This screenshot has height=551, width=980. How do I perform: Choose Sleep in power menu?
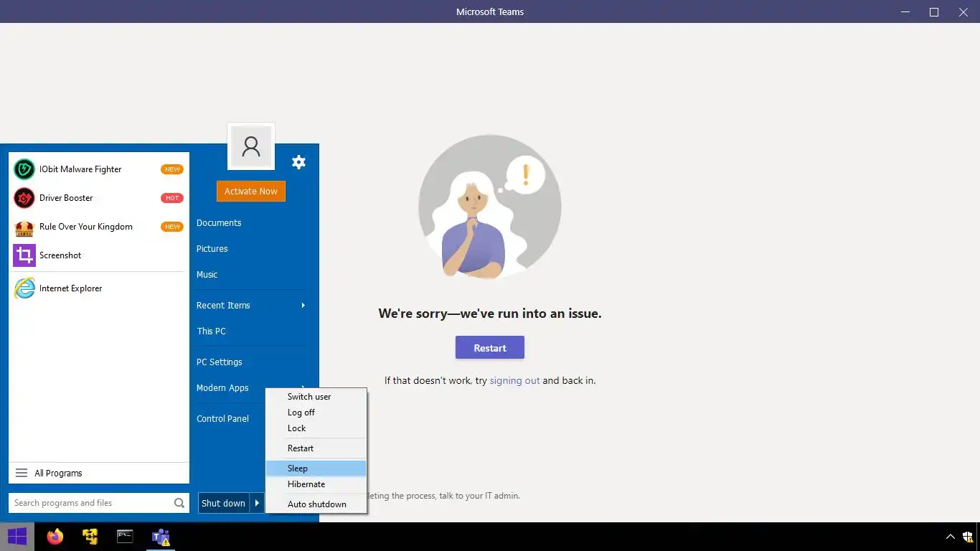click(x=316, y=468)
